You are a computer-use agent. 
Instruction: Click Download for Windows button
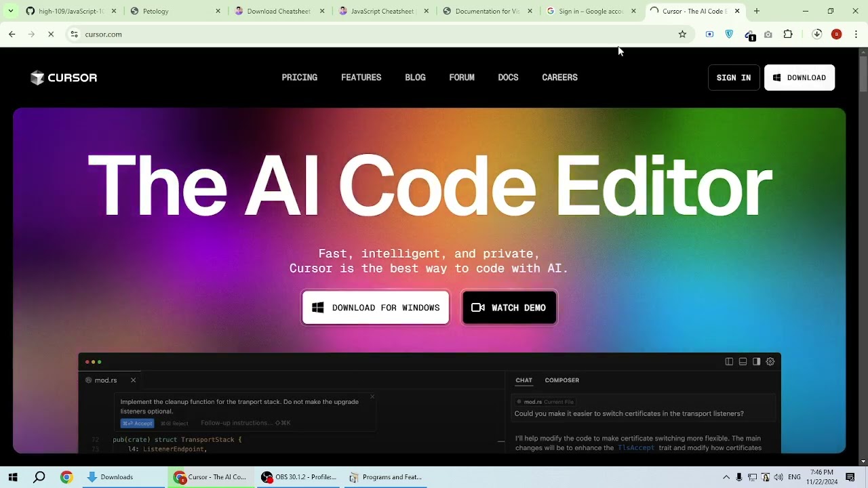click(376, 308)
